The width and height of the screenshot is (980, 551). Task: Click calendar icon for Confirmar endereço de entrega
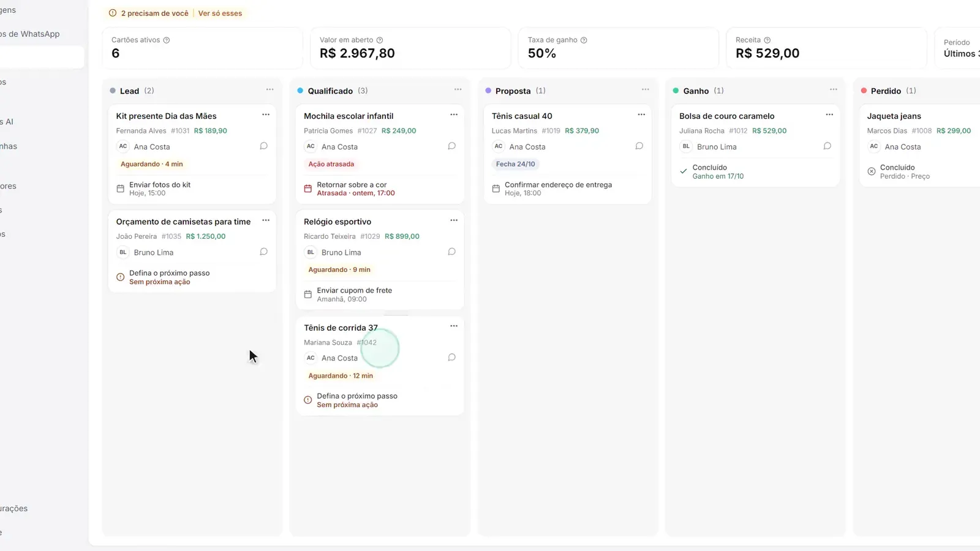click(x=496, y=189)
